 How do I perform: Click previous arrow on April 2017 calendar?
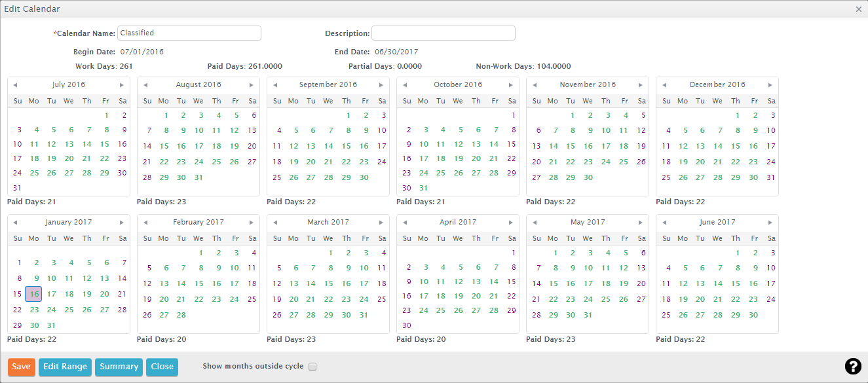coord(404,223)
